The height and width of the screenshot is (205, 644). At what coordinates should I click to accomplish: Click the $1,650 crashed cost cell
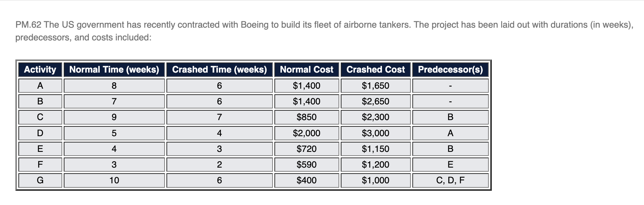point(375,86)
